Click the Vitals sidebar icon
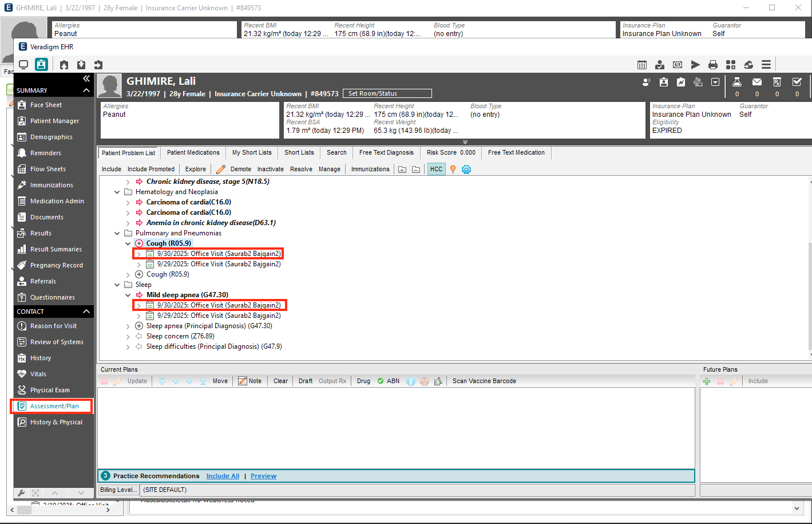 (x=22, y=374)
